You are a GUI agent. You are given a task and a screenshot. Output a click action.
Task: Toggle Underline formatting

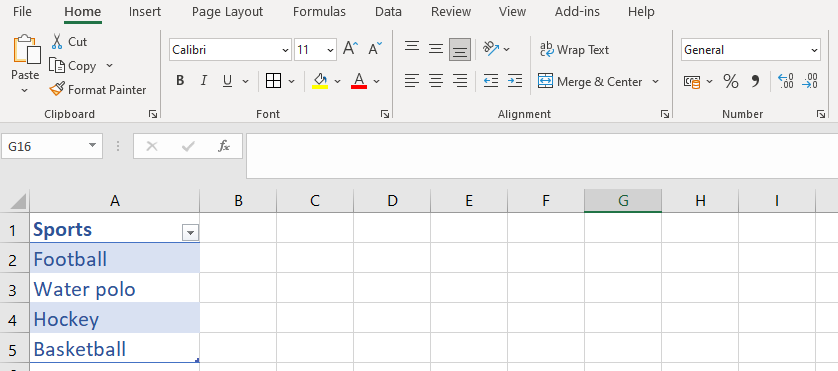[227, 81]
